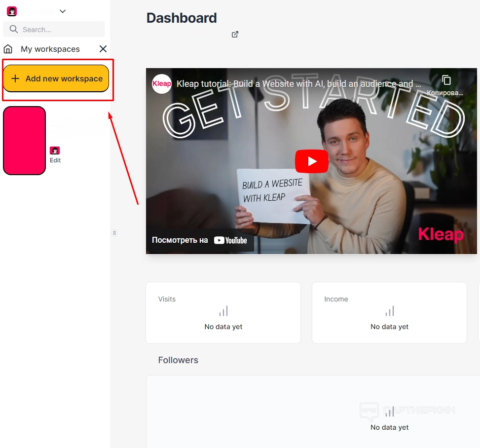Image resolution: width=480 pixels, height=448 pixels.
Task: Click the Kleap channel logo in video
Action: pyautogui.click(x=162, y=83)
